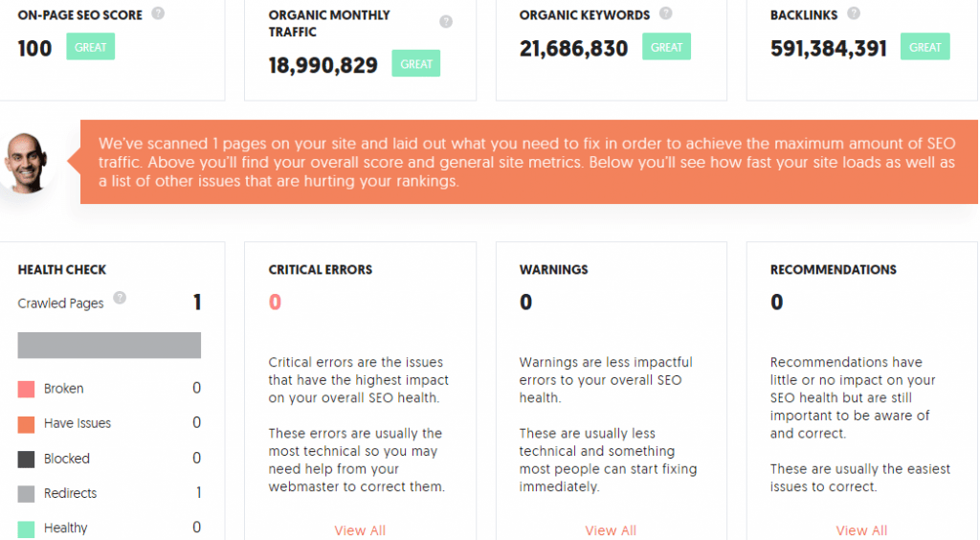Click help icon next to On-Page SEO Score

coord(158,13)
